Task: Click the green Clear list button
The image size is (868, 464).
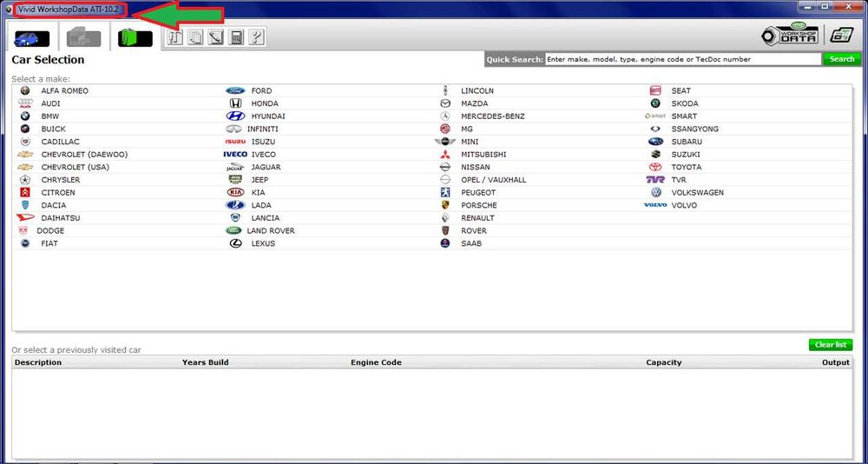Action: click(x=831, y=345)
